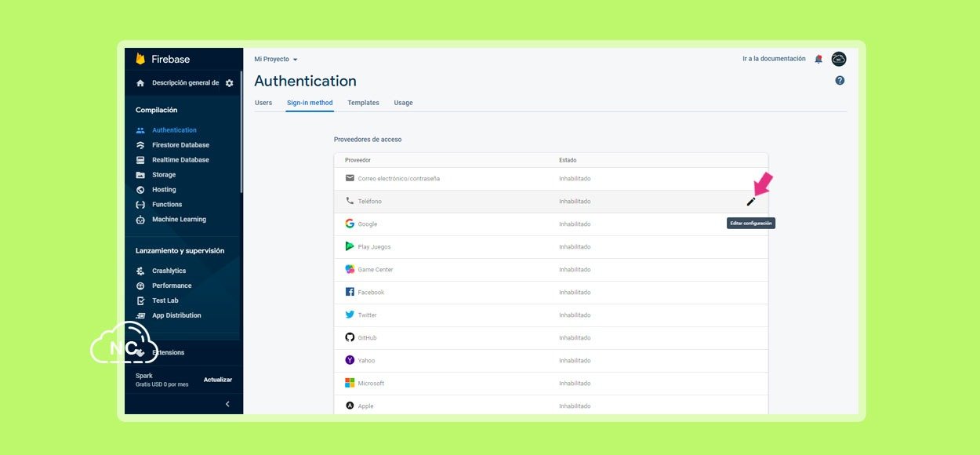Viewport: 980px width, 455px height.
Task: Select the Game Center provider name
Action: 376,270
